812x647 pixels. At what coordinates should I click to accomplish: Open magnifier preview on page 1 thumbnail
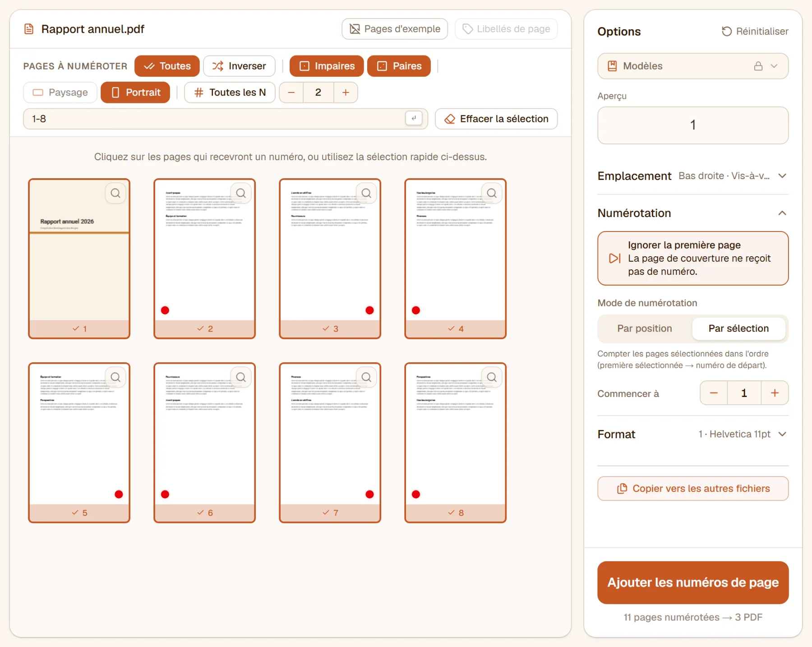[x=115, y=193]
